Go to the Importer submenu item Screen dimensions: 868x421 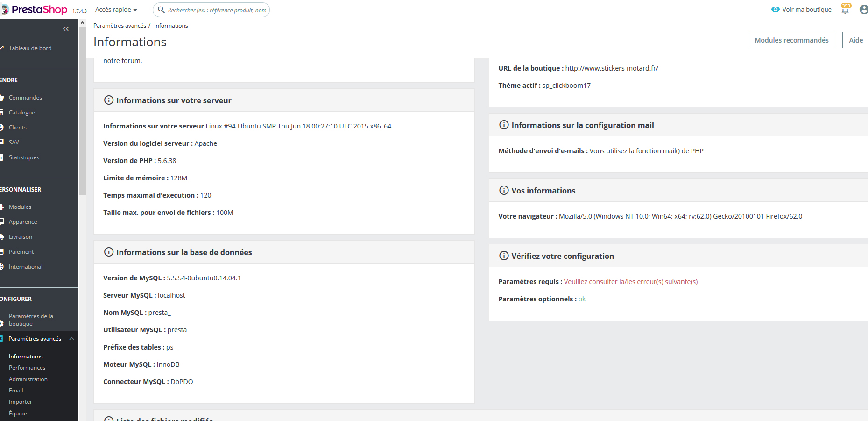click(21, 402)
